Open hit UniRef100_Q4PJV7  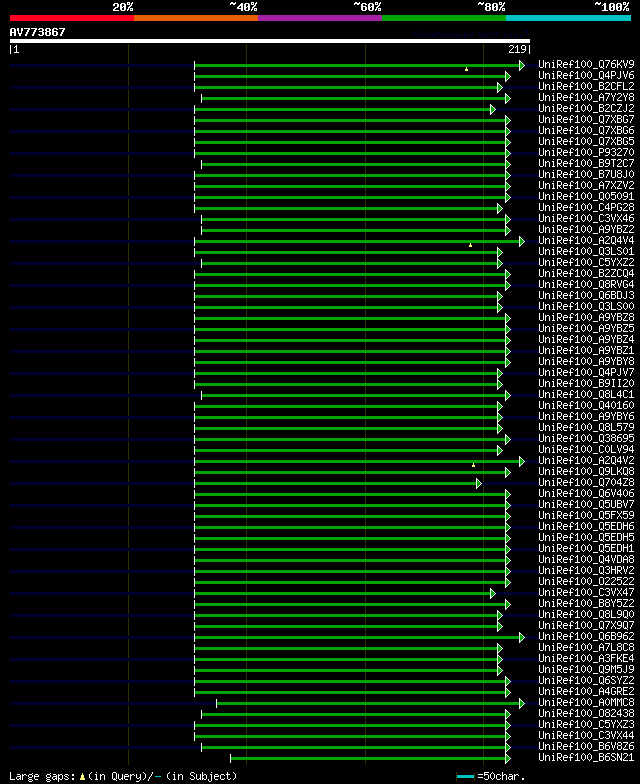pos(586,372)
